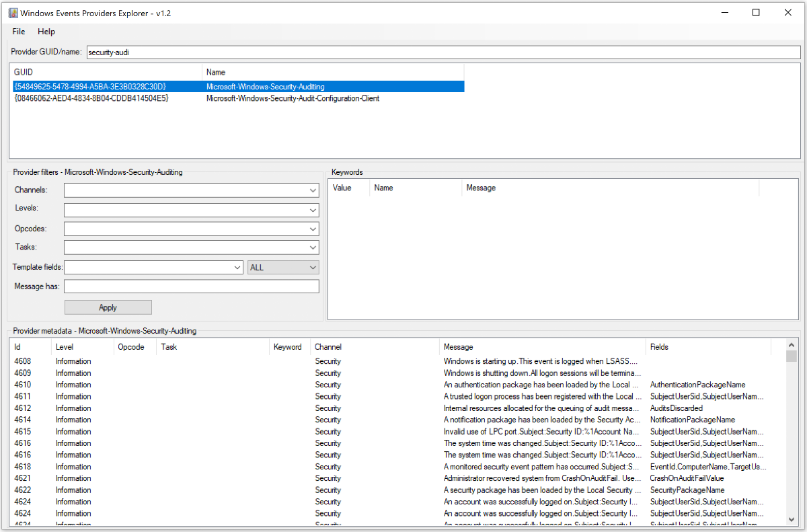Viewport: 807px width, 532px height.
Task: Apply the provider filters
Action: (108, 307)
